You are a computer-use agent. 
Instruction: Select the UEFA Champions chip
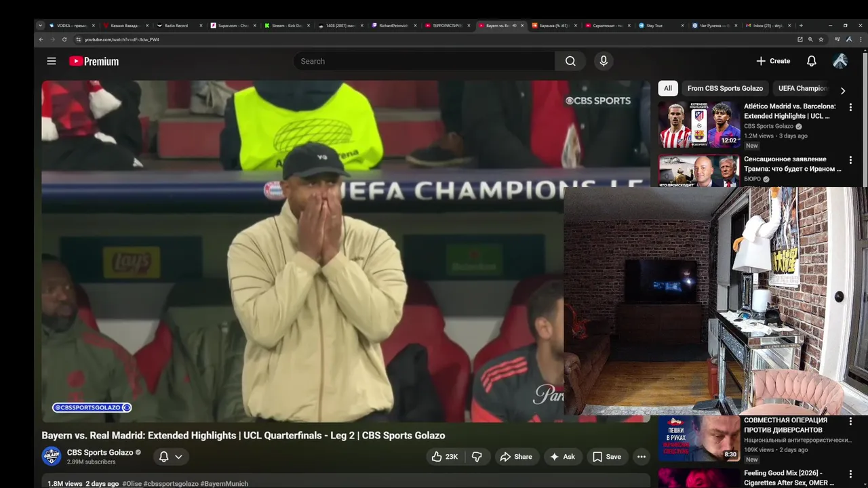(x=803, y=88)
